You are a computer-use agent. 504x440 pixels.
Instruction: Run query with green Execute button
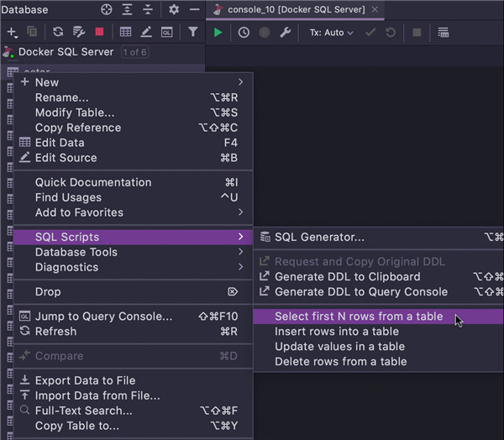[x=218, y=33]
